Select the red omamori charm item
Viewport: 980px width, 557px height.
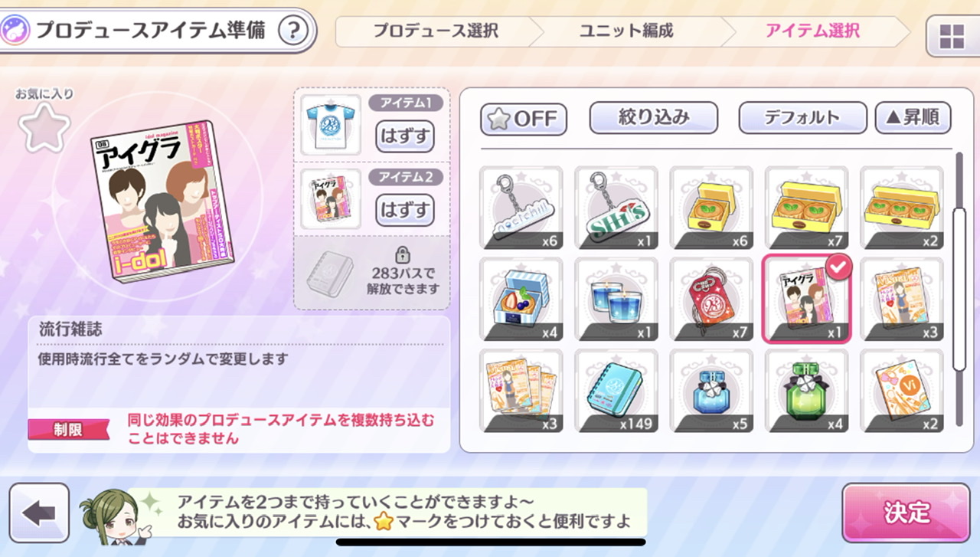pos(711,300)
